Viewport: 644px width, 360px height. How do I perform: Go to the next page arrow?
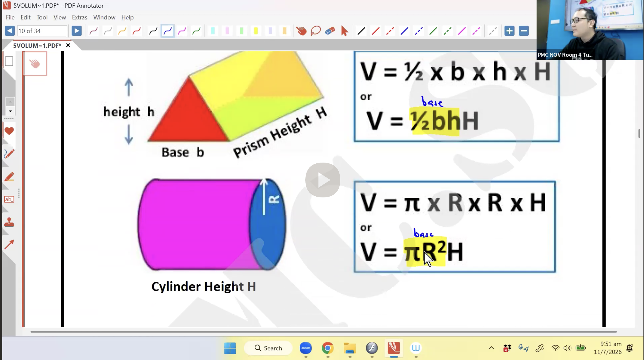77,31
